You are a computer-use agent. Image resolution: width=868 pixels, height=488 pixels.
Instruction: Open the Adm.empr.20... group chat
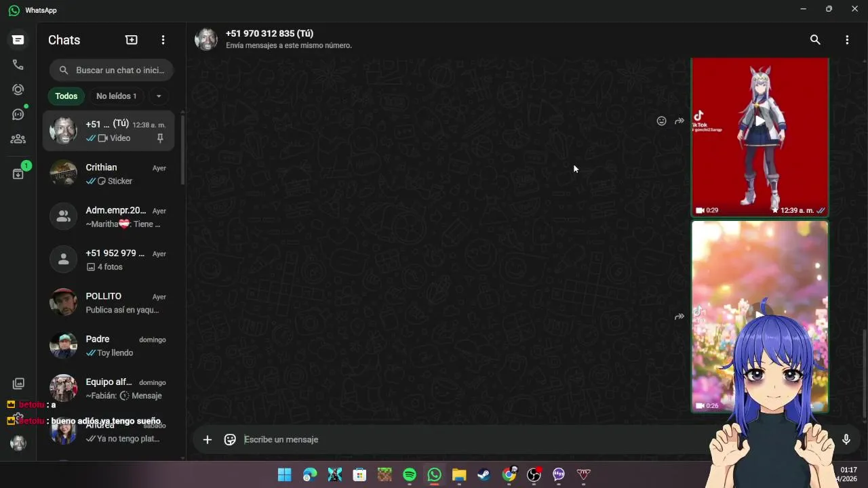108,217
